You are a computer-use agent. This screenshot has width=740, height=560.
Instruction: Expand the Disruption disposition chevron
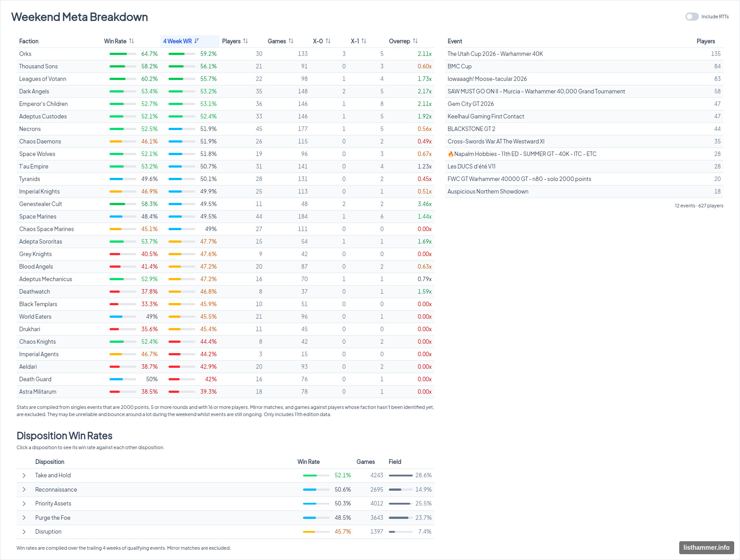(24, 532)
